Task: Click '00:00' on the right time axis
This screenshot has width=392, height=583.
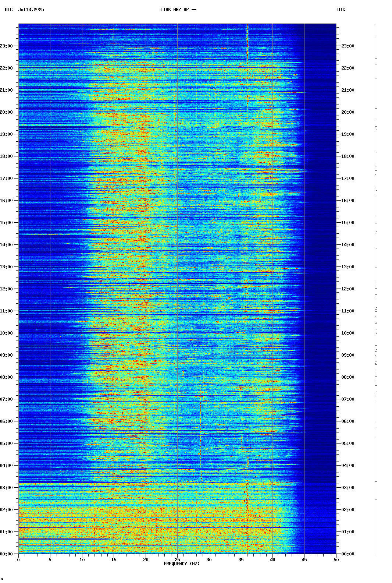Action: click(x=348, y=554)
